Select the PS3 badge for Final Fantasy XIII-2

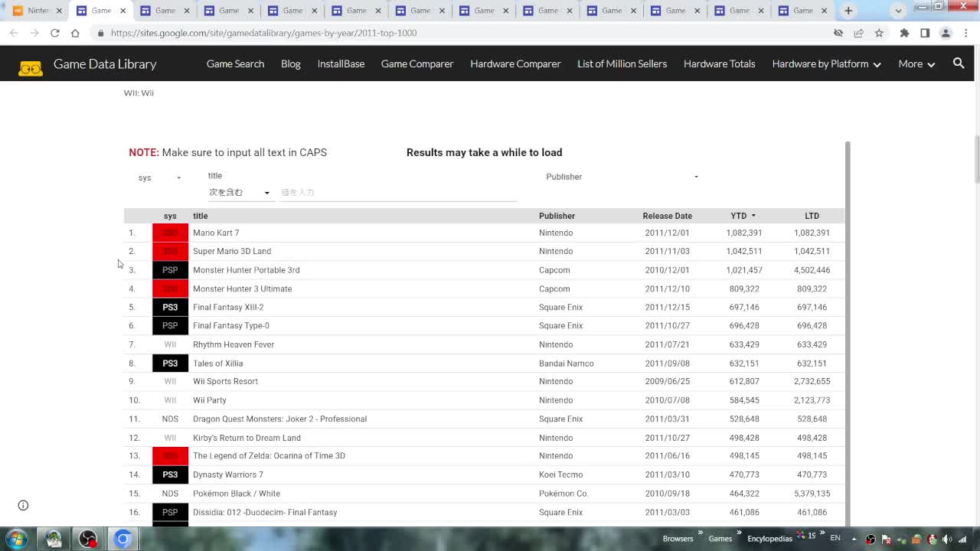(x=170, y=307)
